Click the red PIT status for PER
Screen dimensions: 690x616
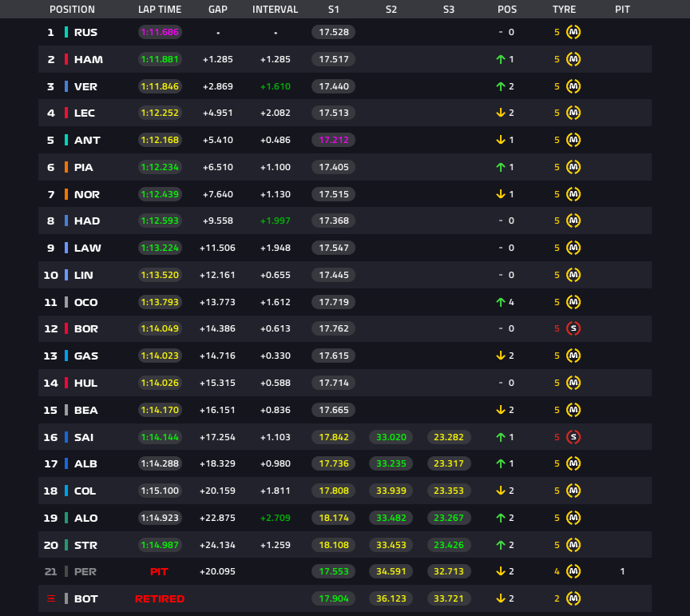(x=159, y=571)
